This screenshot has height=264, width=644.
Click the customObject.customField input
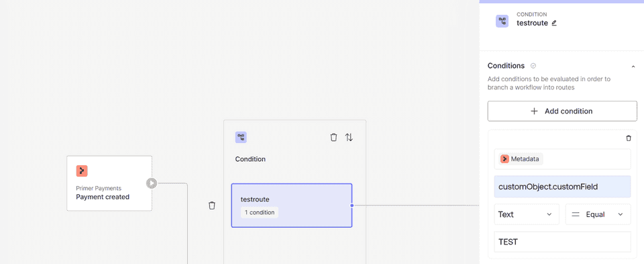click(562, 187)
